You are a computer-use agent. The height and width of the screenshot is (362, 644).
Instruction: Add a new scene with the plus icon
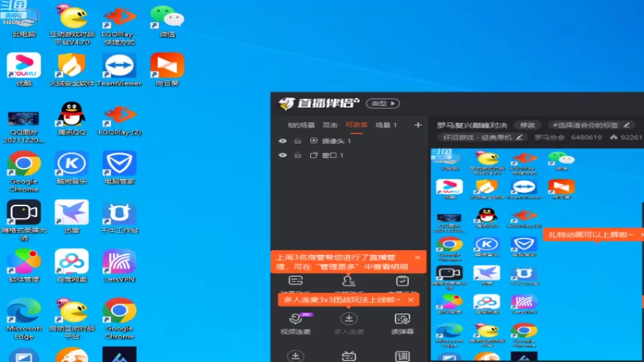(418, 125)
